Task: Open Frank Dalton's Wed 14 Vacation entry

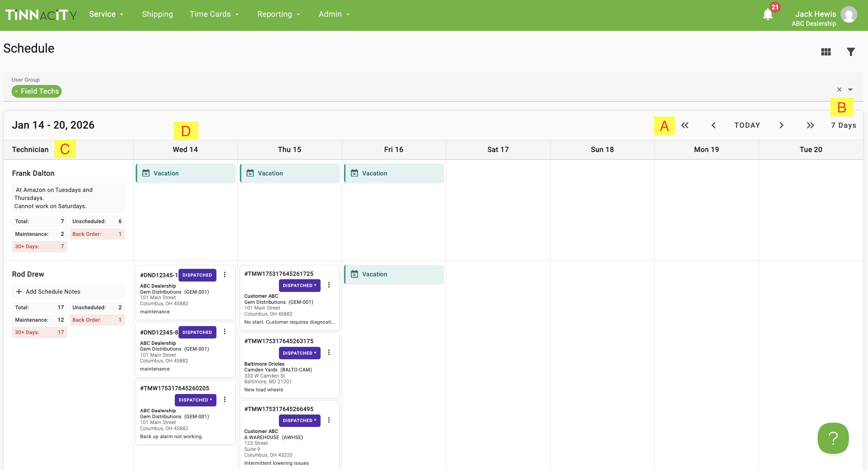Action: [x=185, y=173]
